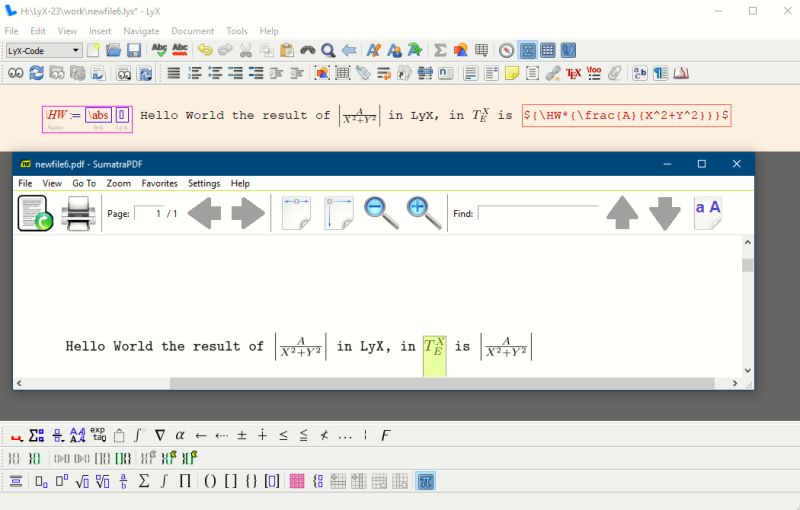Expand the math spacing dropdown (red icon)
800x510 pixels.
(x=16, y=436)
